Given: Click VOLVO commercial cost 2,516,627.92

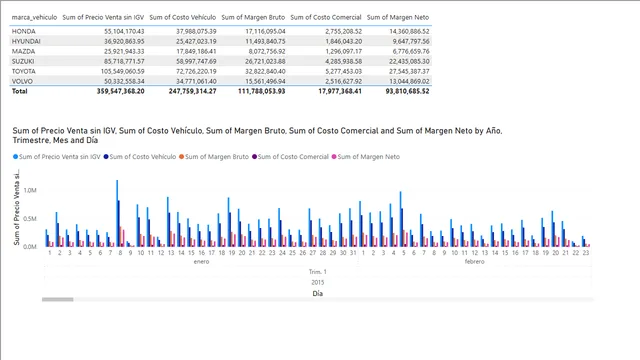Looking at the screenshot, I should point(344,81).
